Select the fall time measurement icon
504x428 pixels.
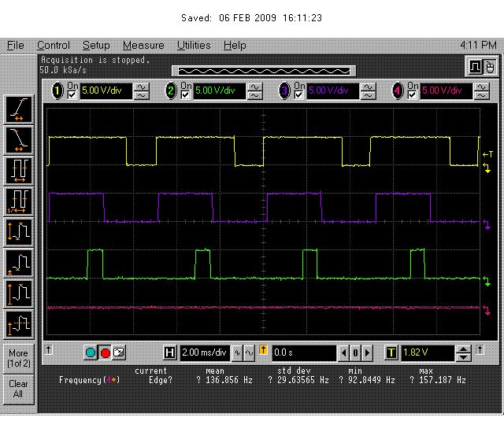pyautogui.click(x=19, y=139)
